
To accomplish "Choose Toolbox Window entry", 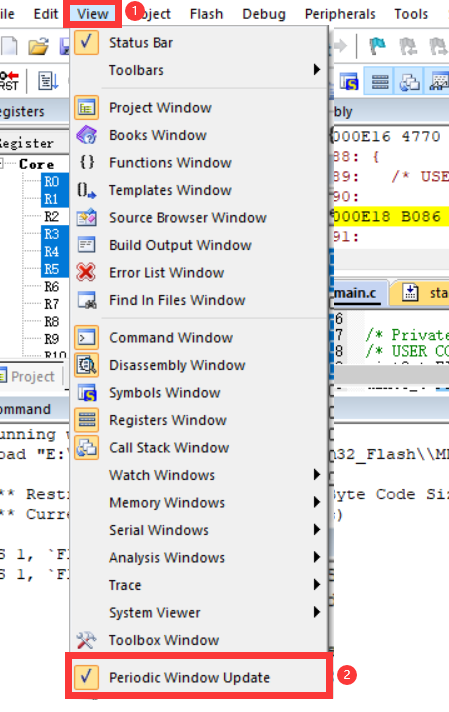I will click(x=199, y=640).
